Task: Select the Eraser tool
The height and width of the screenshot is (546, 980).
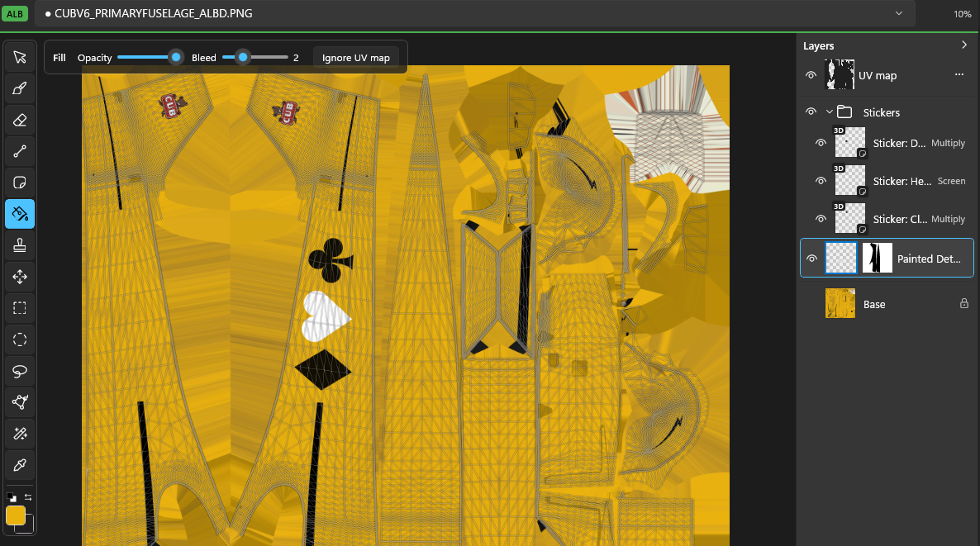Action: point(19,120)
